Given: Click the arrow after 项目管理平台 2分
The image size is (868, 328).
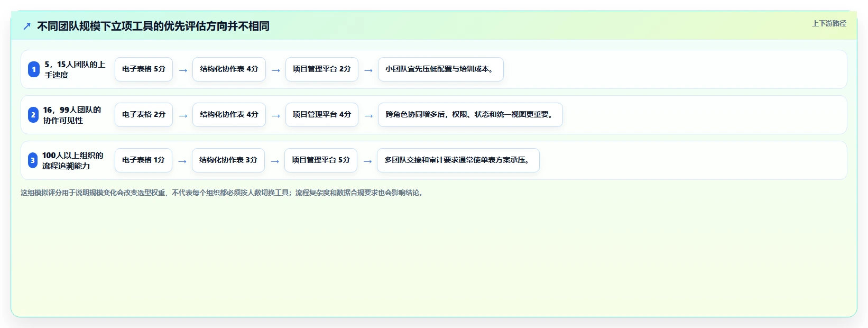Looking at the screenshot, I should [x=368, y=70].
